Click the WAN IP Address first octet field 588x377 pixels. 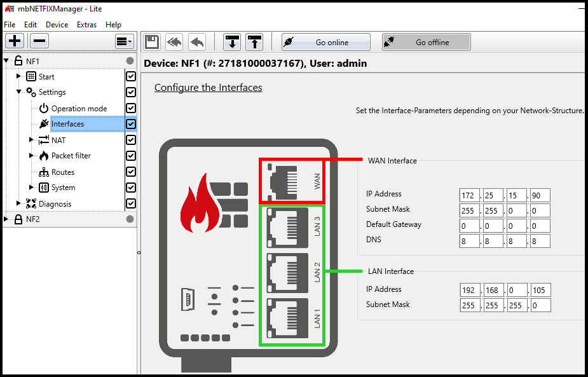tap(469, 195)
